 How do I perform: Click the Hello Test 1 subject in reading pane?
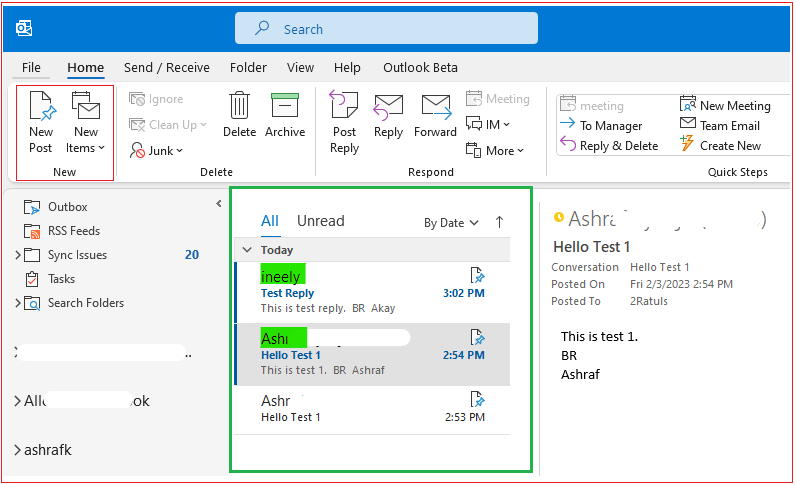point(591,247)
